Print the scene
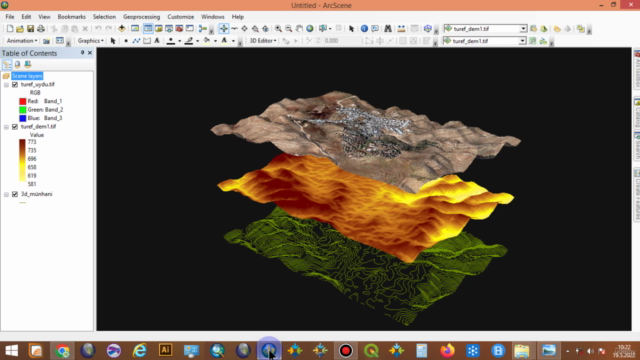The width and height of the screenshot is (640, 360). (x=41, y=29)
